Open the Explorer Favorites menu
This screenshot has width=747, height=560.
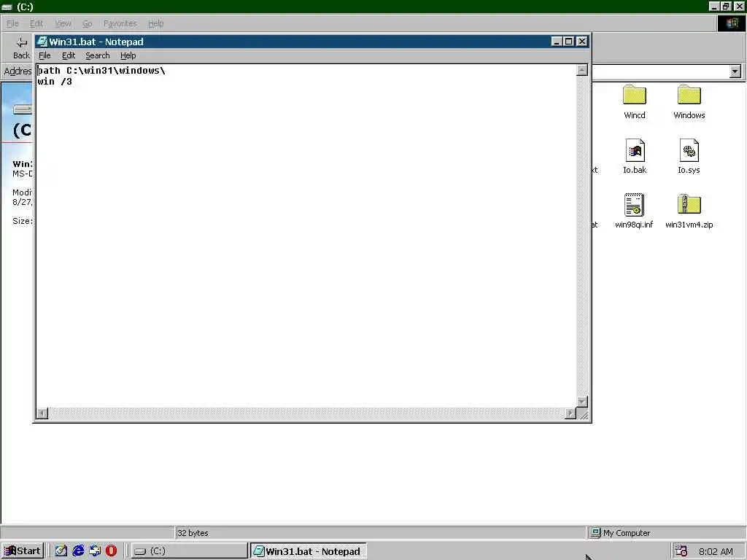tap(120, 23)
